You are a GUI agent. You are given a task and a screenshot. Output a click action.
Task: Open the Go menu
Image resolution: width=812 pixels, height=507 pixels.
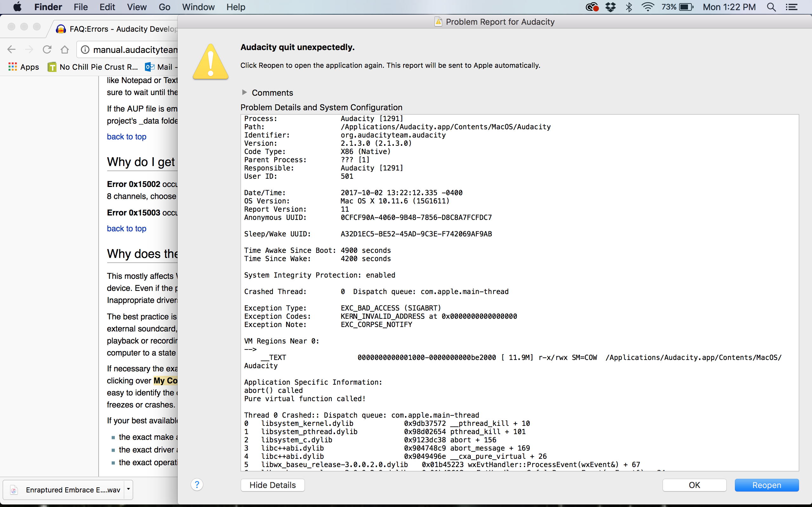coord(164,7)
